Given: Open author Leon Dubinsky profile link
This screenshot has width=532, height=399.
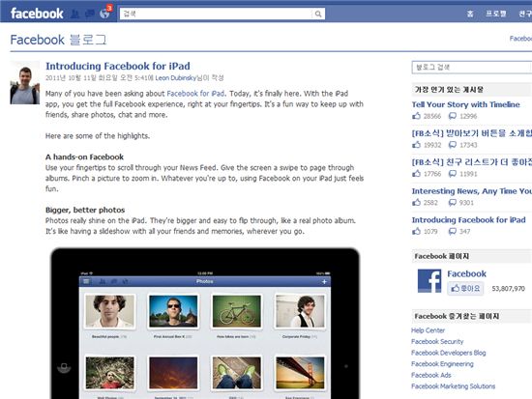Looking at the screenshot, I should [x=176, y=78].
